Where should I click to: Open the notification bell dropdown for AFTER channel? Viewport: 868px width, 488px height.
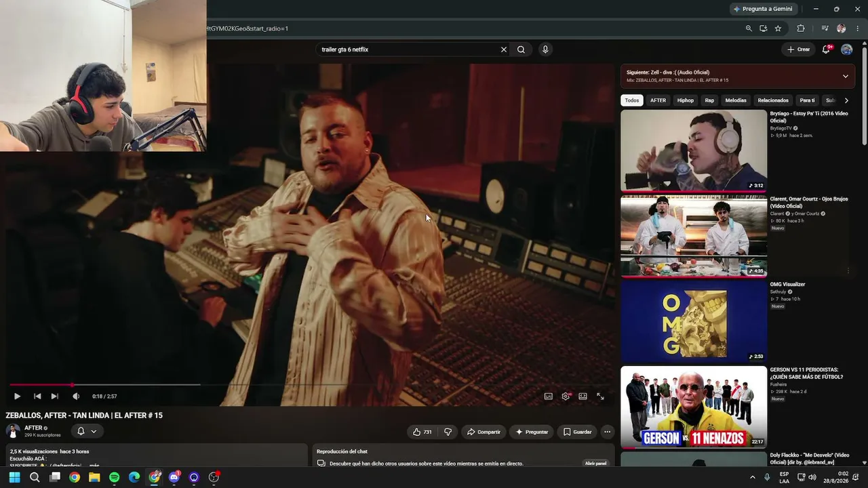tap(87, 431)
